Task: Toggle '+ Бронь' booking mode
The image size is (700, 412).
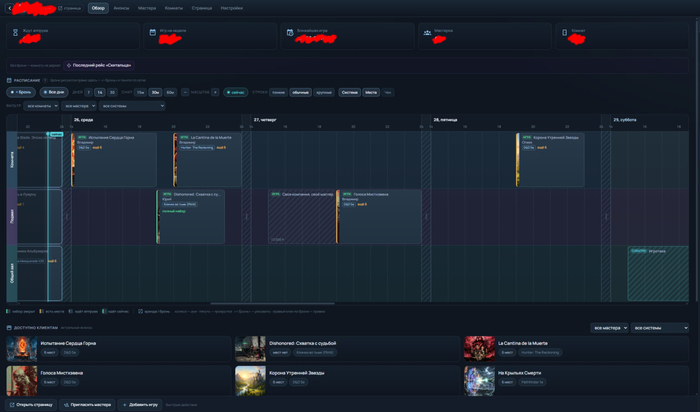Action: (x=21, y=92)
